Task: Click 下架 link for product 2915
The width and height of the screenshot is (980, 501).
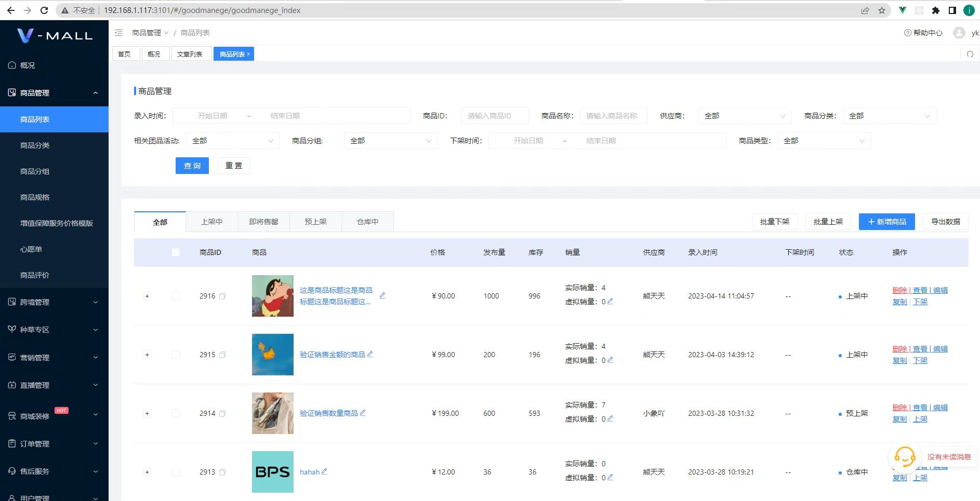Action: point(920,360)
